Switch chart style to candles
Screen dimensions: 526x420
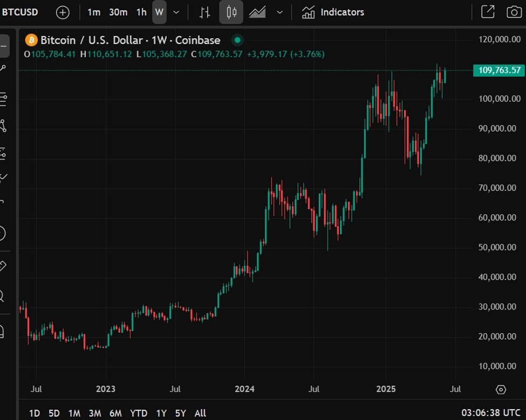coord(231,12)
